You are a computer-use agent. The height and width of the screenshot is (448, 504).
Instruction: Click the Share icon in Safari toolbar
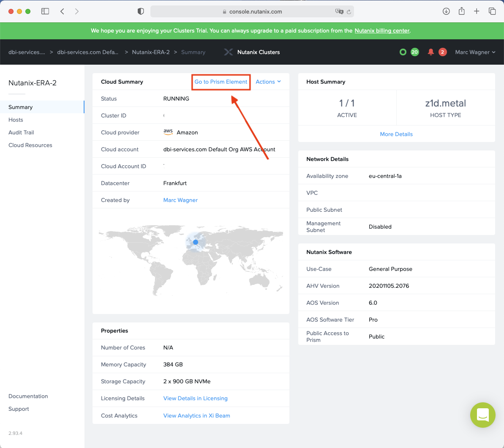pyautogui.click(x=461, y=11)
